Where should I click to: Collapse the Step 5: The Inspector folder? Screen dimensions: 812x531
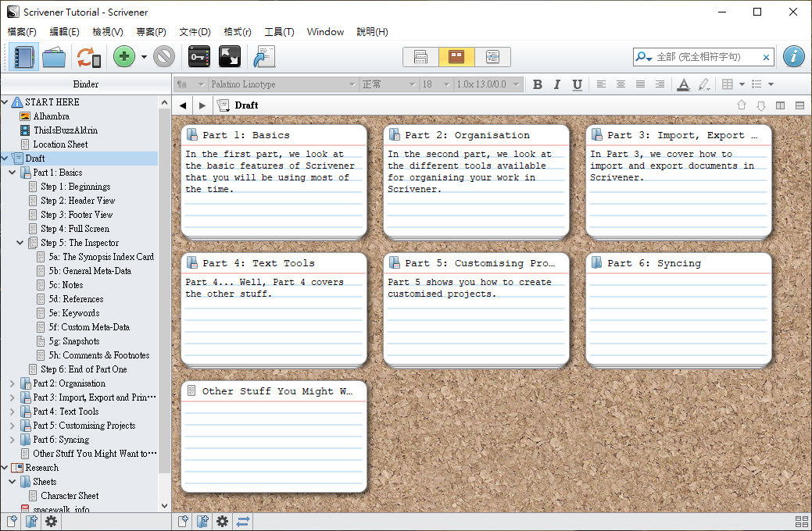21,243
